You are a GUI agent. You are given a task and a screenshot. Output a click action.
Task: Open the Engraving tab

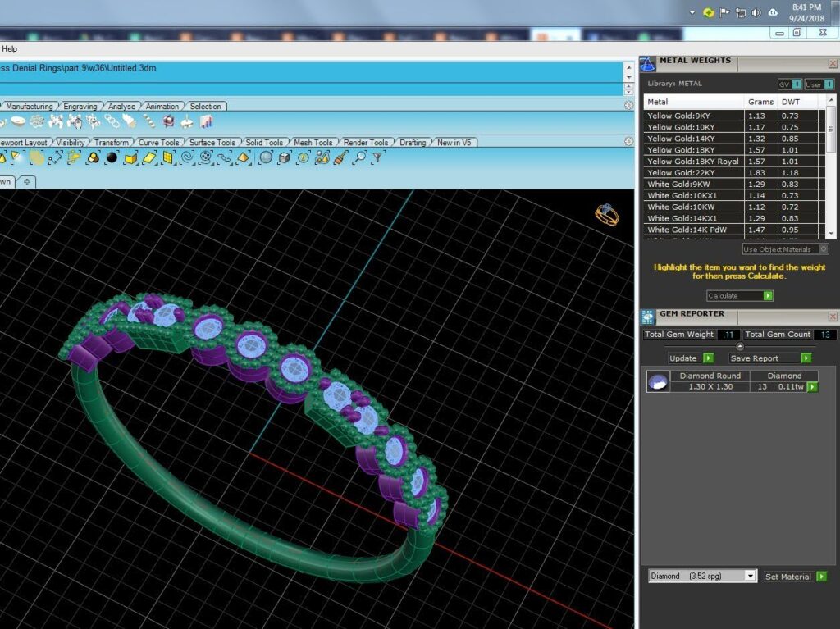[x=80, y=106]
